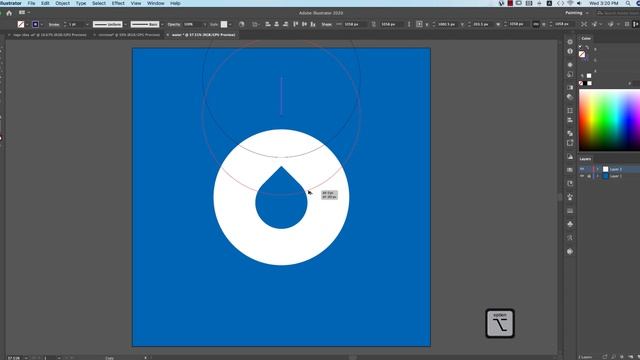Screen dimensions: 640x360
Task: Expand the top layer in Layers panel
Action: [598, 169]
